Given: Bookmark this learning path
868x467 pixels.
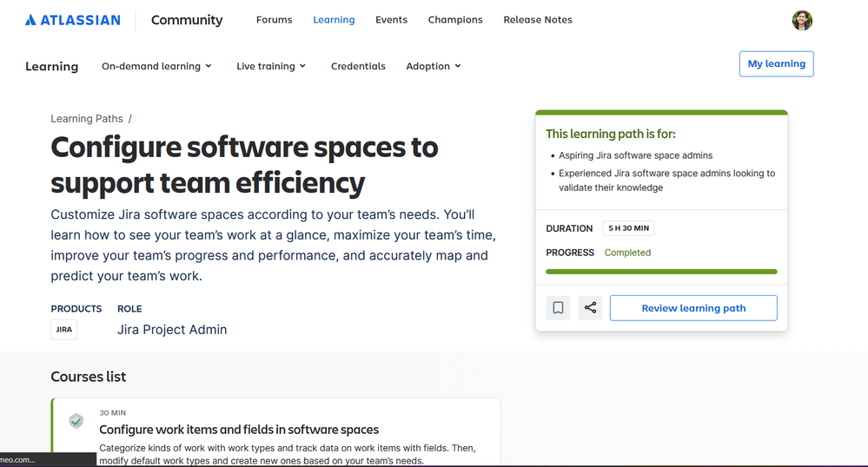Looking at the screenshot, I should [x=558, y=307].
